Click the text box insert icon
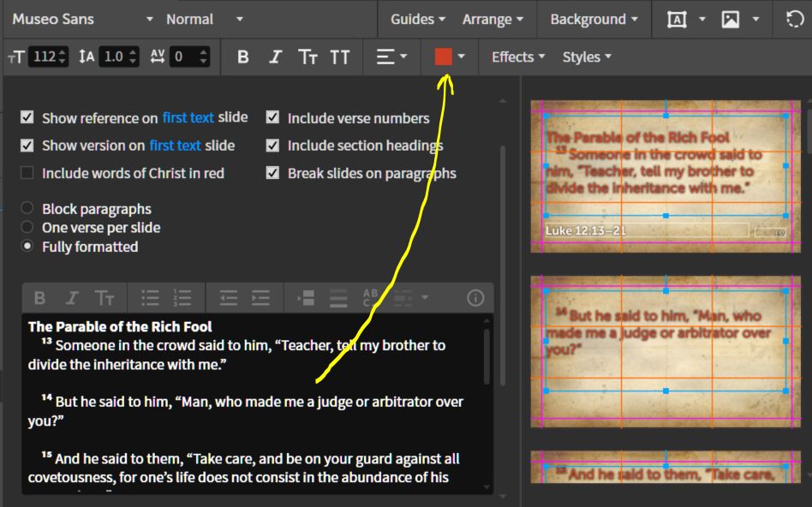The width and height of the screenshot is (812, 507). pos(677,19)
